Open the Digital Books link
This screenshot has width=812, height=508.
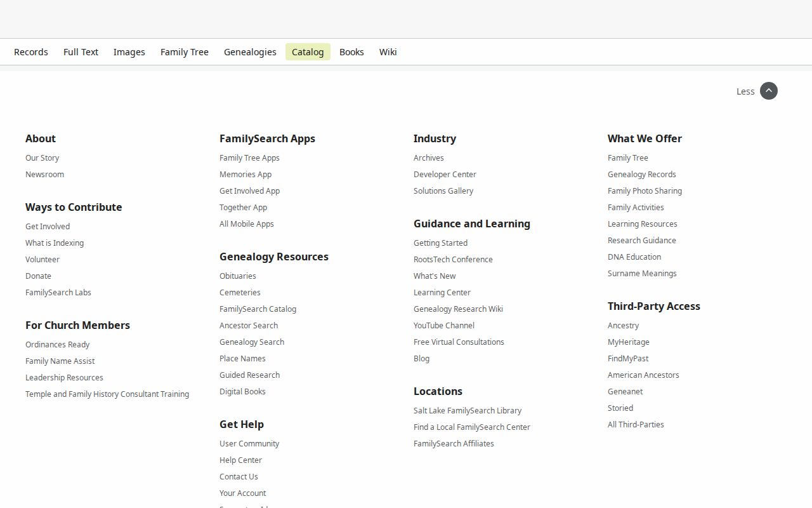tap(242, 391)
